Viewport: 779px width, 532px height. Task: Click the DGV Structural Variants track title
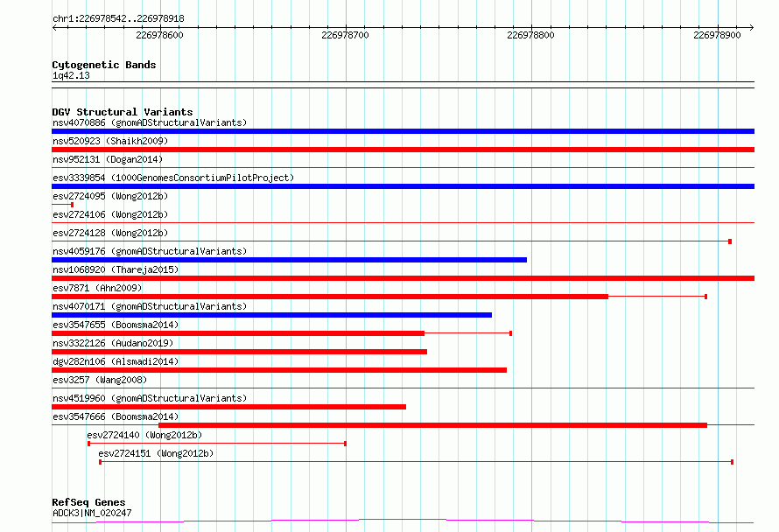click(123, 112)
